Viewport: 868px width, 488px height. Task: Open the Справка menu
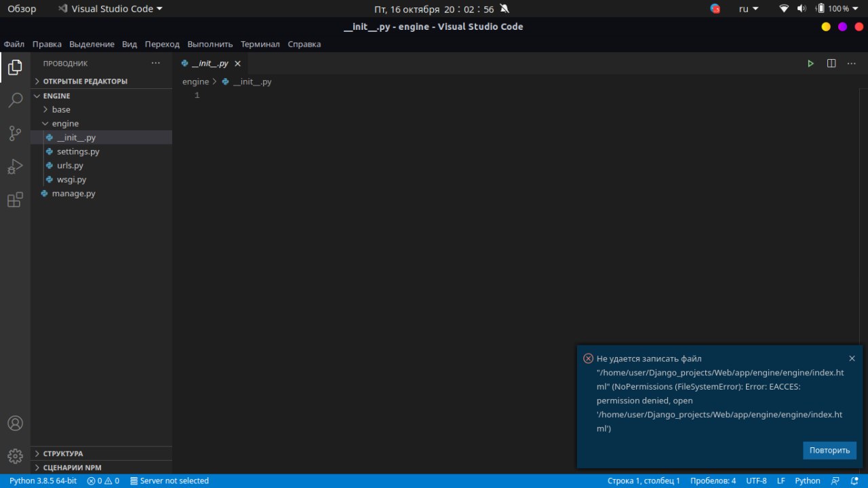coord(304,44)
